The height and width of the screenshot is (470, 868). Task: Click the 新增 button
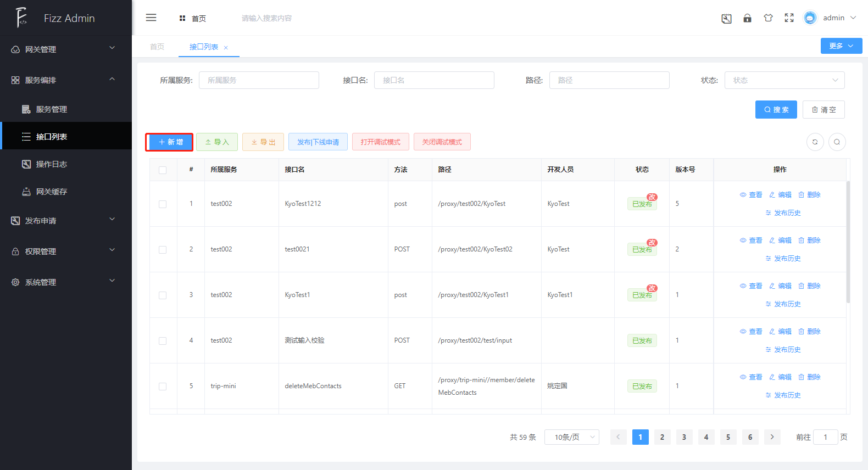(x=169, y=142)
